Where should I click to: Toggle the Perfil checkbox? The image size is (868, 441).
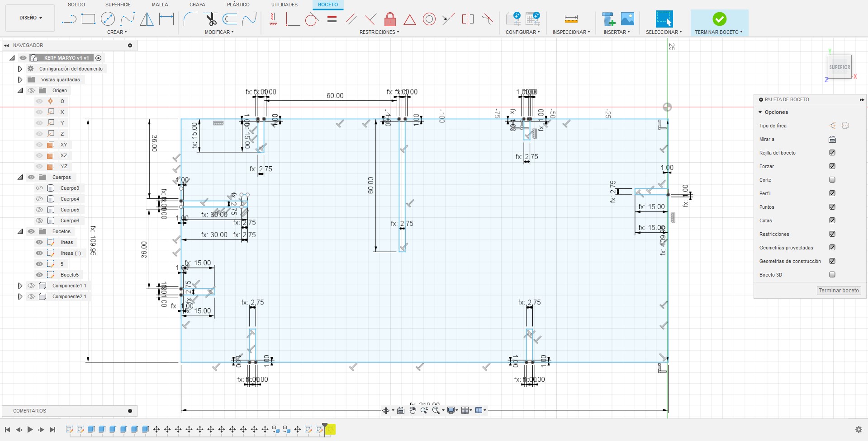(832, 193)
